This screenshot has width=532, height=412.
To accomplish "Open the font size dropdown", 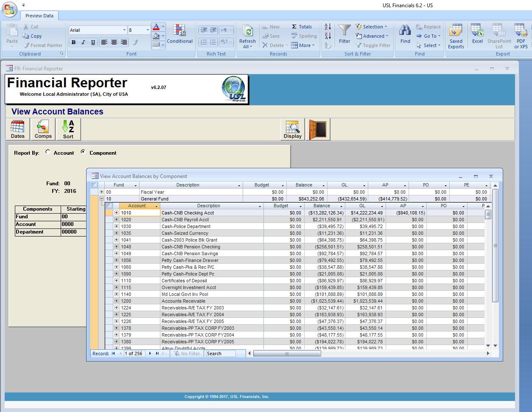I will (148, 30).
